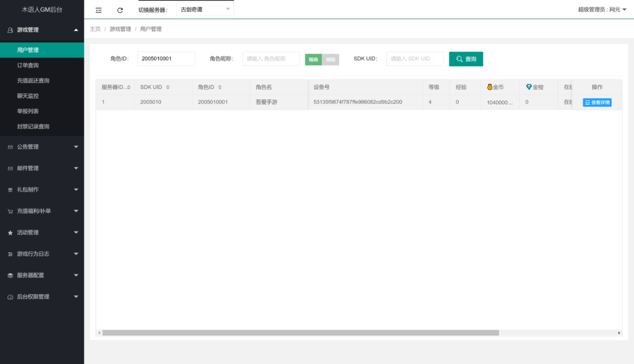Screen dimensions: 634x364
Task: Select 模糊 fuzzy match toggle
Action: (331, 59)
